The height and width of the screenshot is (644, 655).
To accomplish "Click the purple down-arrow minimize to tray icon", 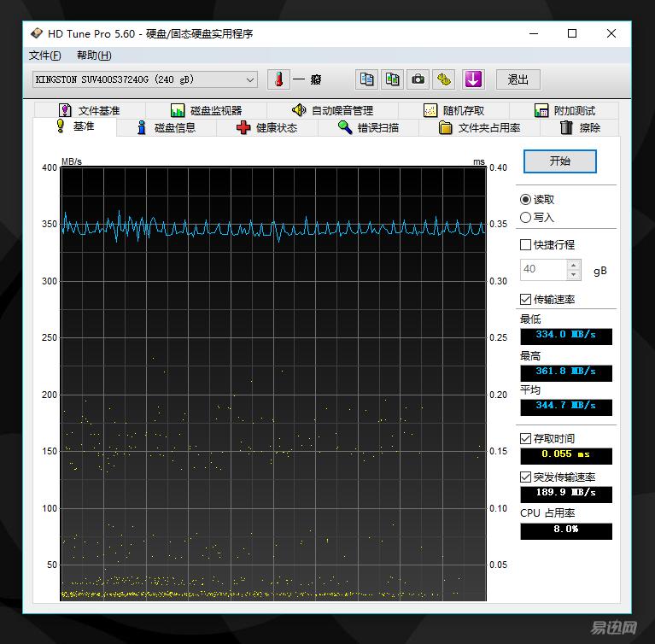I will pos(473,79).
